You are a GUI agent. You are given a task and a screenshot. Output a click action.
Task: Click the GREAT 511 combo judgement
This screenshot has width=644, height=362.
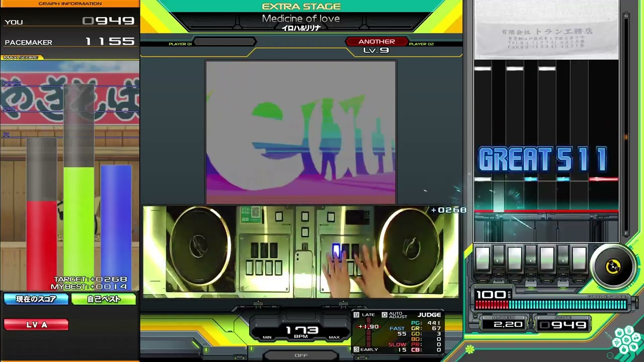click(543, 160)
